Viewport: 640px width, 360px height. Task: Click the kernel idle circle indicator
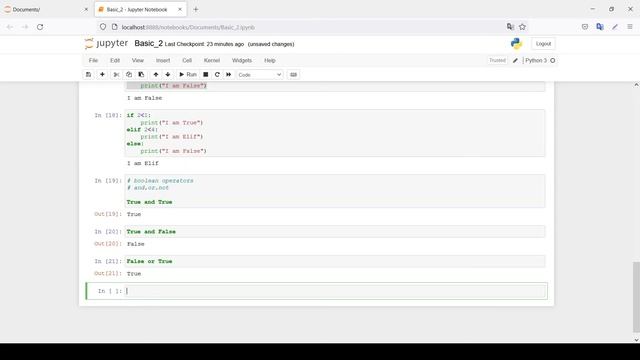pyautogui.click(x=553, y=60)
